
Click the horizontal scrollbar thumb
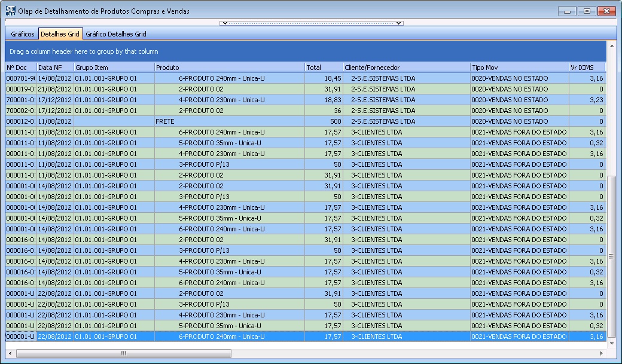124,353
